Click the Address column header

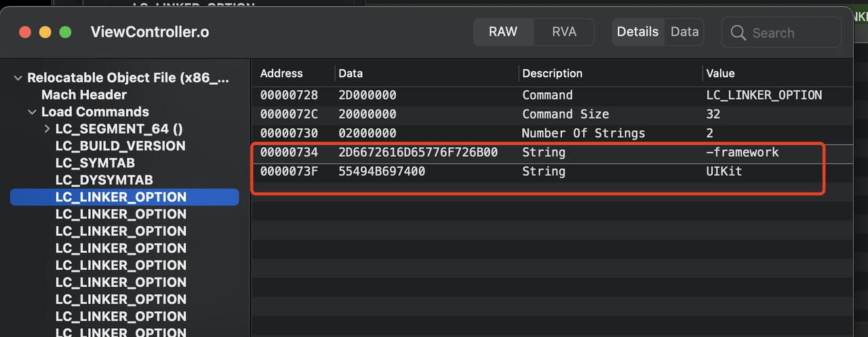point(281,73)
